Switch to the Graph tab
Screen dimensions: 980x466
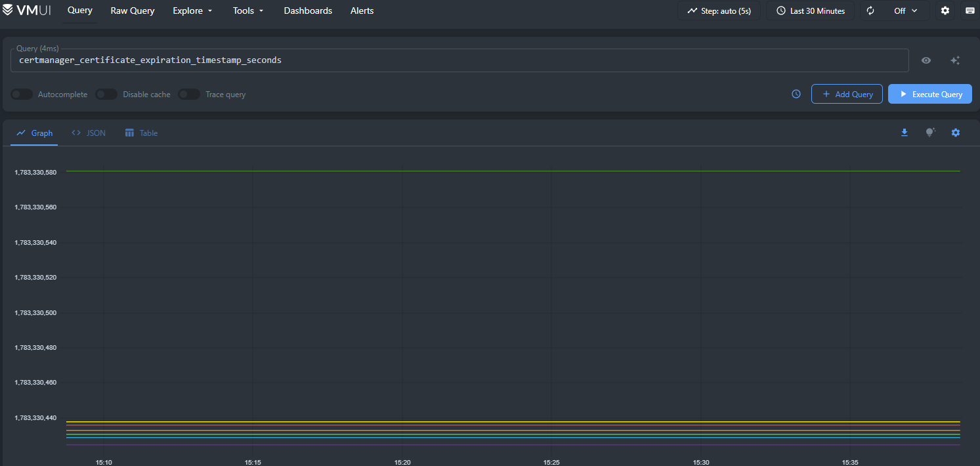pyautogui.click(x=34, y=133)
